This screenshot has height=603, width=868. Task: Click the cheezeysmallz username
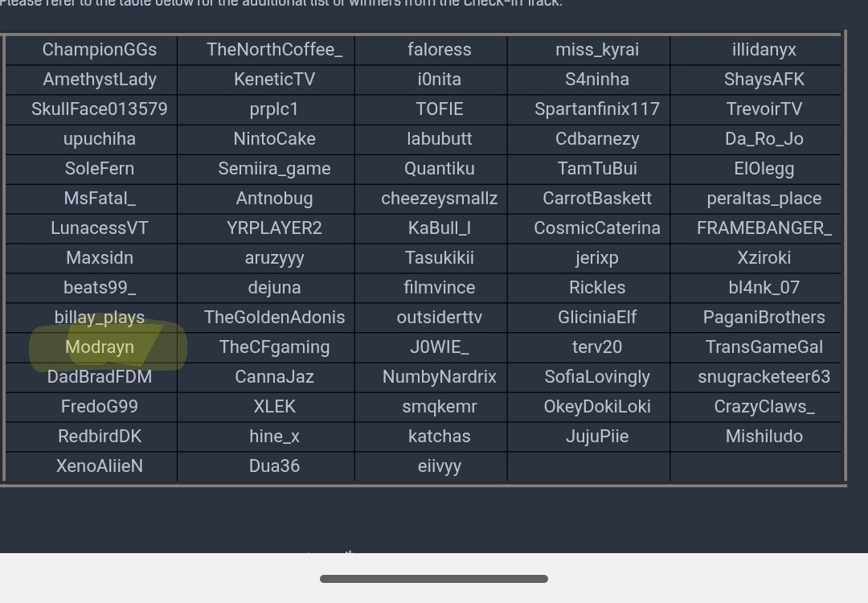(439, 199)
